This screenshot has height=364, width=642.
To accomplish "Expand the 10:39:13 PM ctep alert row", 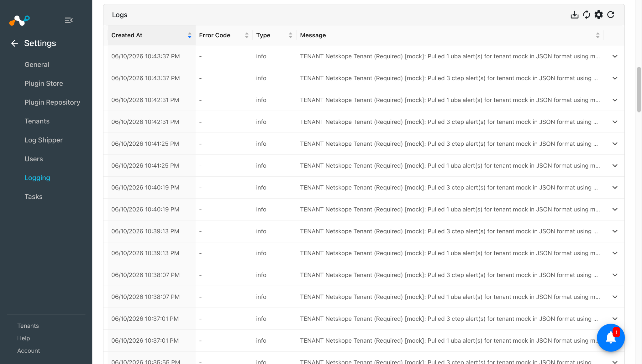I will coord(615,231).
